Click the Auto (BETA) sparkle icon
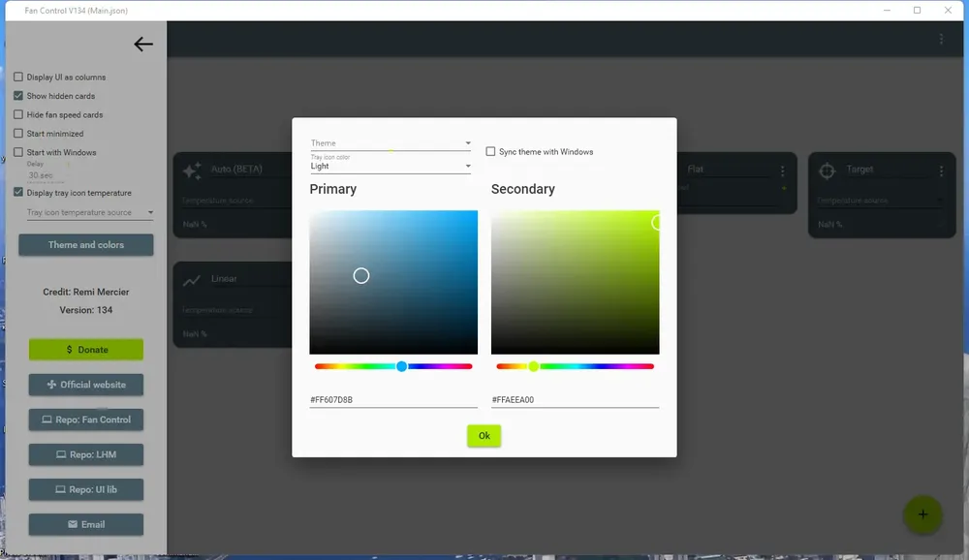Image resolution: width=969 pixels, height=560 pixels. click(192, 171)
